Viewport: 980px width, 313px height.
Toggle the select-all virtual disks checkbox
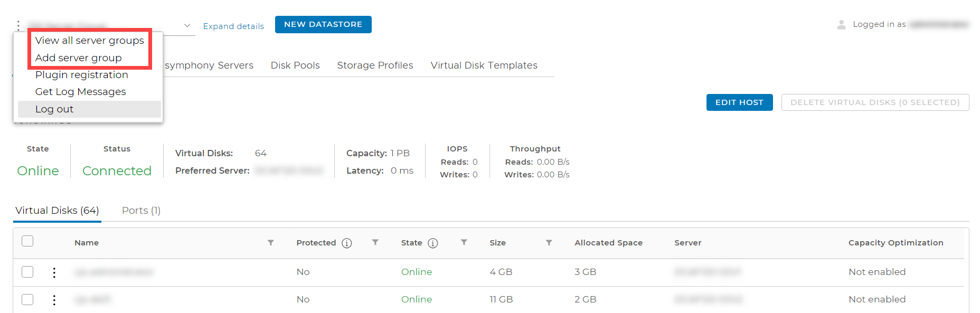point(27,241)
